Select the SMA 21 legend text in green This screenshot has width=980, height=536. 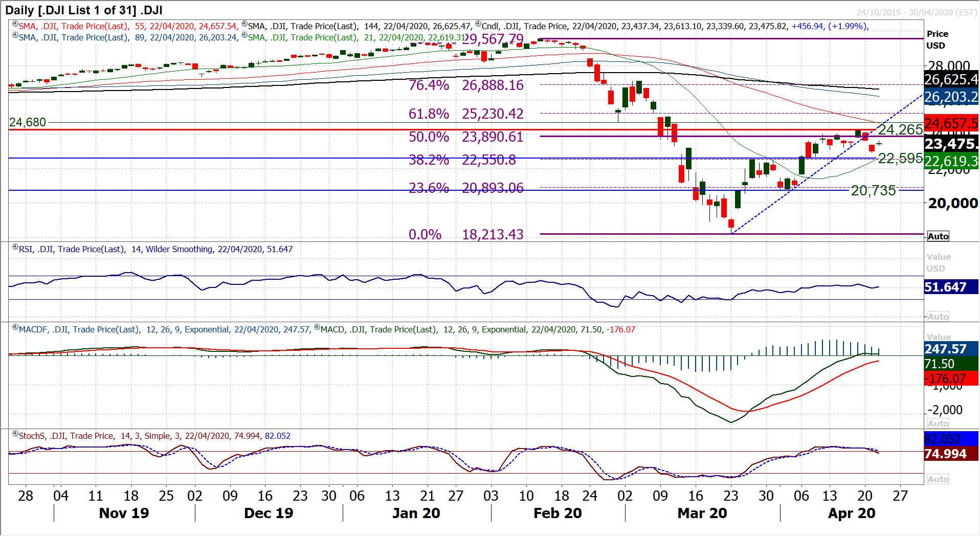point(357,37)
